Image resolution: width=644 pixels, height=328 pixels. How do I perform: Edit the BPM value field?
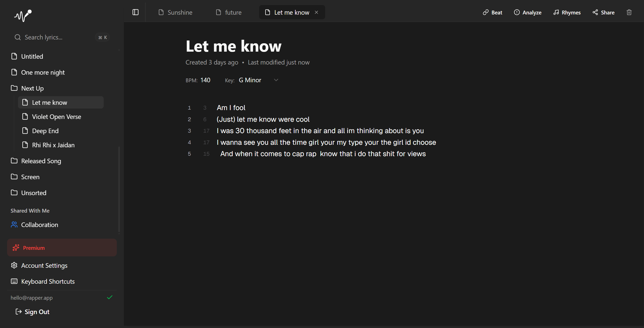click(205, 80)
